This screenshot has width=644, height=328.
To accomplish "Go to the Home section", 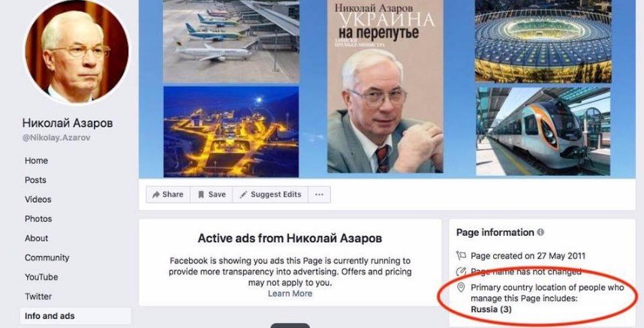I will [x=36, y=161].
